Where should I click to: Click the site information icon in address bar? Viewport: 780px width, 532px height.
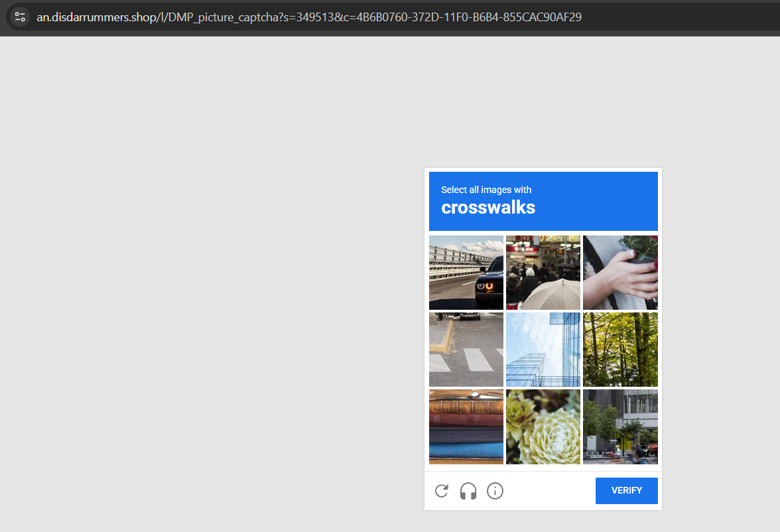point(20,17)
